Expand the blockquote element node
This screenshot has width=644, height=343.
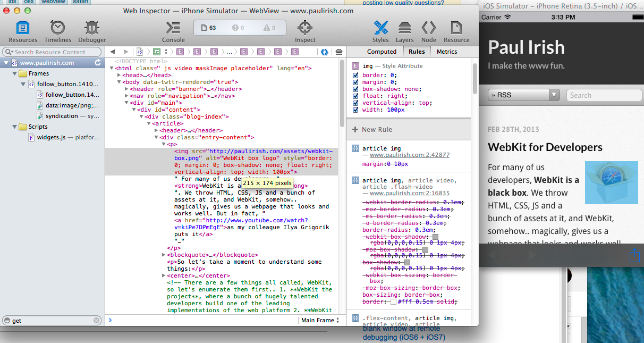(x=164, y=255)
